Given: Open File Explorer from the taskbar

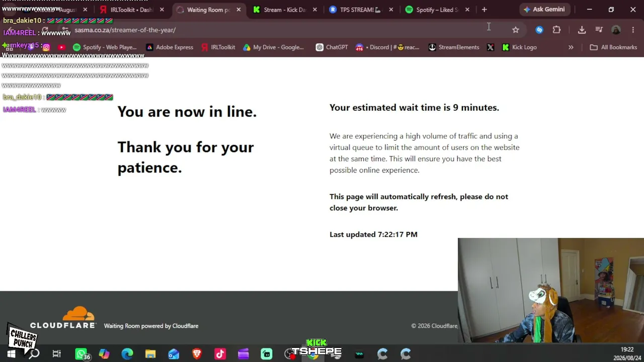Looking at the screenshot, I should [150, 354].
